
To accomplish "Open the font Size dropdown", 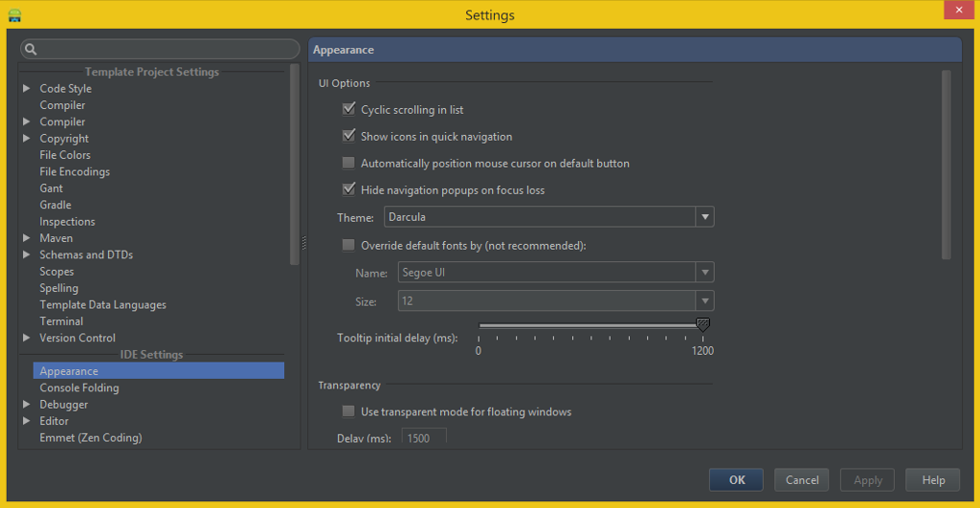I will coord(556,301).
